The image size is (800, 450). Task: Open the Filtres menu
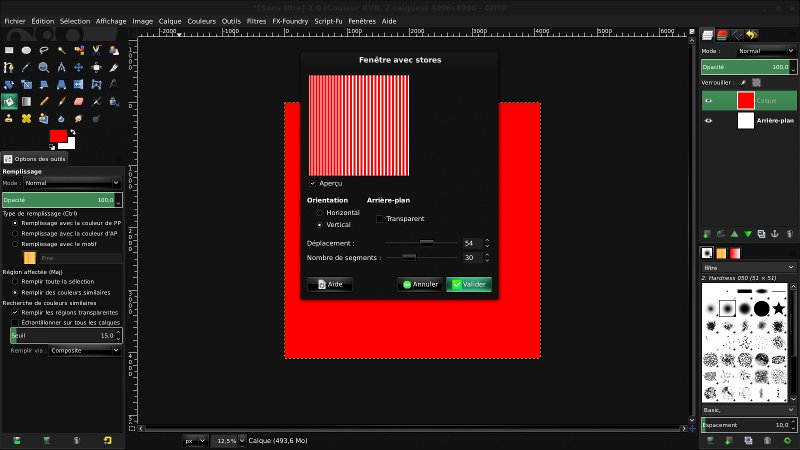coord(256,21)
